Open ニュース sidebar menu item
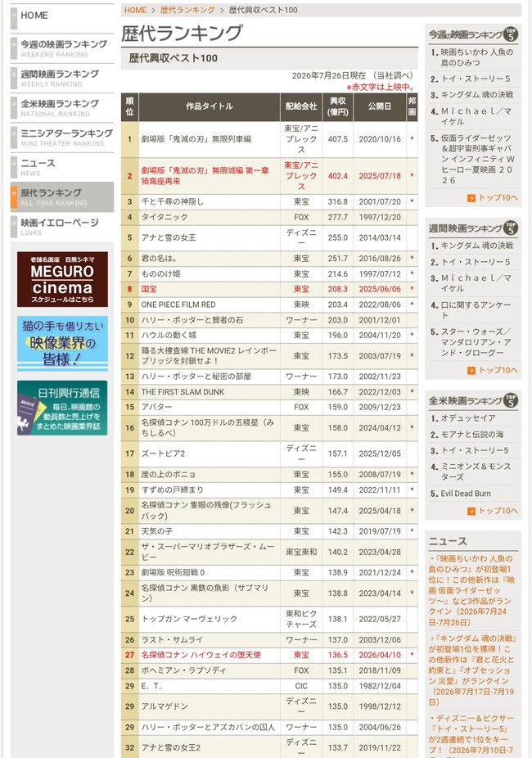Screen dimensions: 532x758 click(62, 167)
